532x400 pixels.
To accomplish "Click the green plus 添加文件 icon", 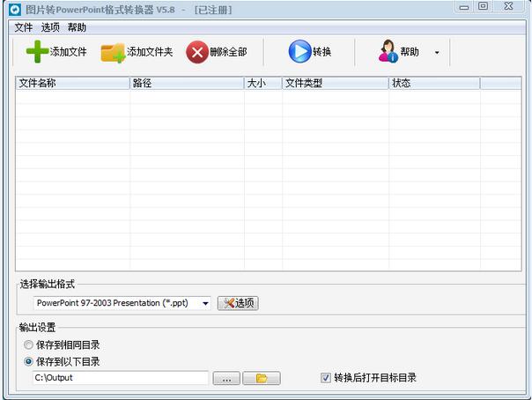I will [x=37, y=52].
